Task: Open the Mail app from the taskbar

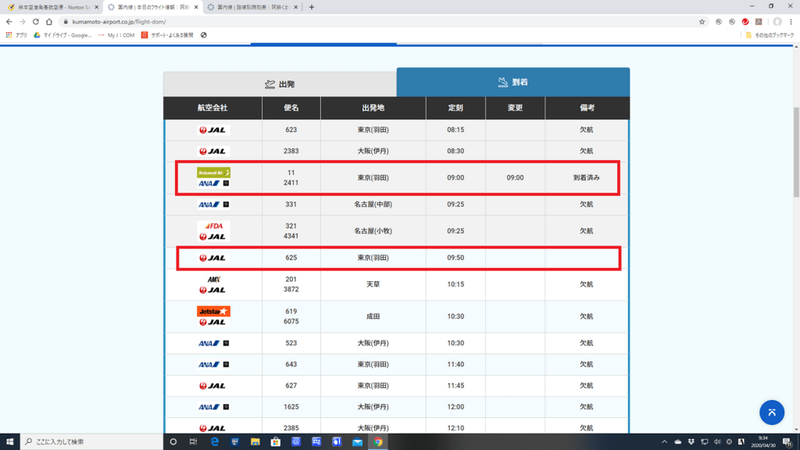Action: point(357,442)
